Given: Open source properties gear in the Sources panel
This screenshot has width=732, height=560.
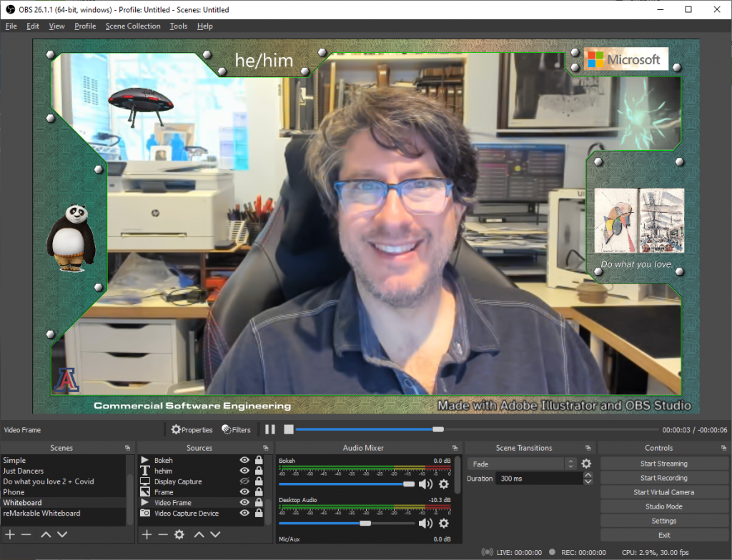Looking at the screenshot, I should [179, 534].
